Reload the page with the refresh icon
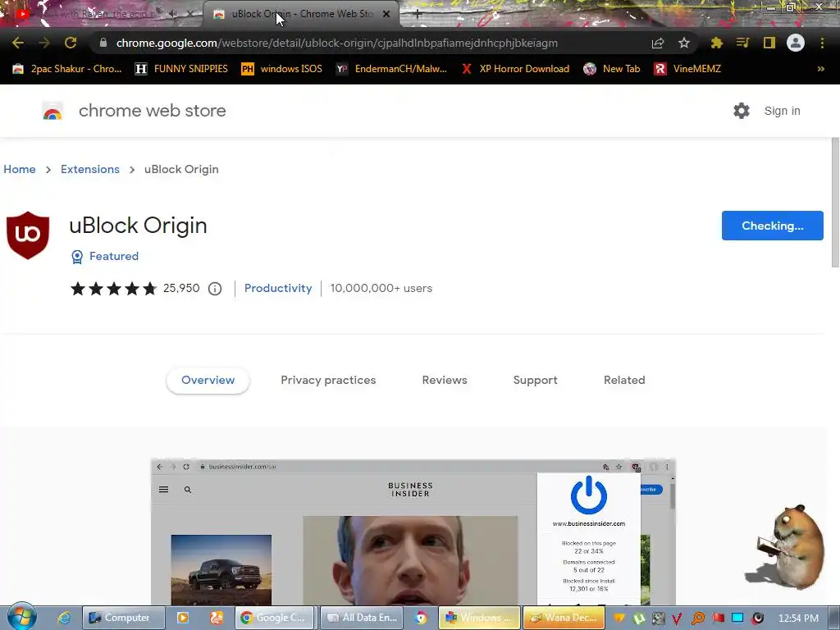Screen dimensions: 840x630 [x=71, y=43]
